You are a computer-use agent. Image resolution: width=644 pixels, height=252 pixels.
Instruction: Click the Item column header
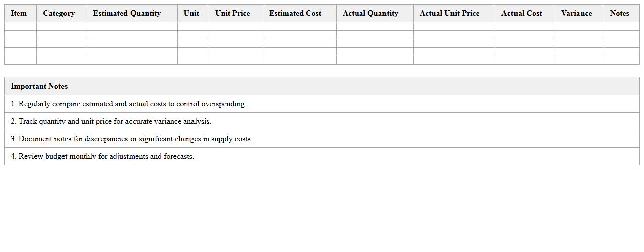19,13
